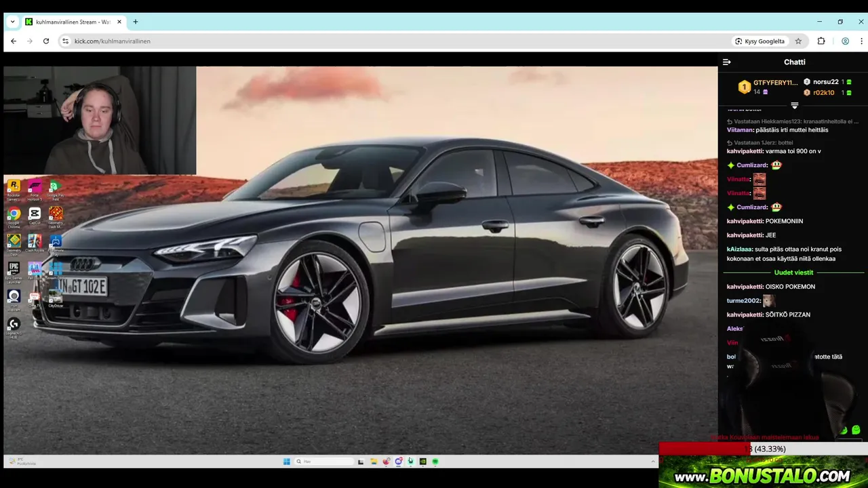Open Google Chrome desktop icon
This screenshot has height=488, width=868.
click(14, 217)
